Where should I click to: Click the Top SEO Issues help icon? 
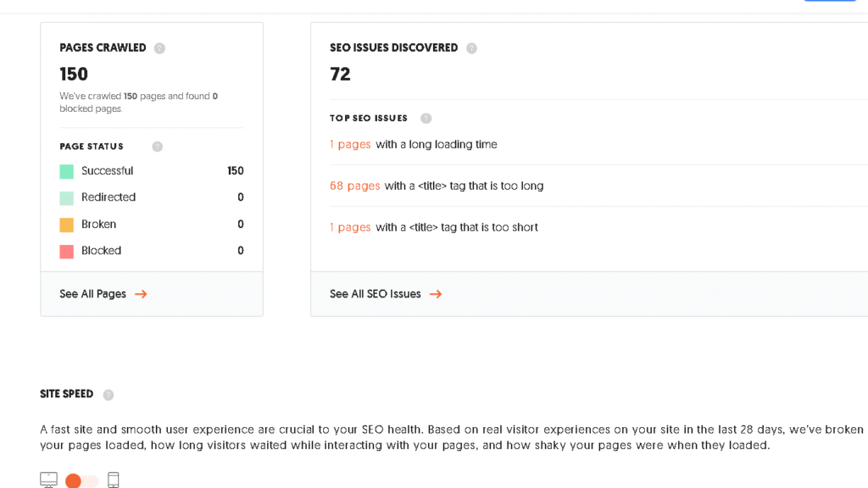click(x=426, y=118)
